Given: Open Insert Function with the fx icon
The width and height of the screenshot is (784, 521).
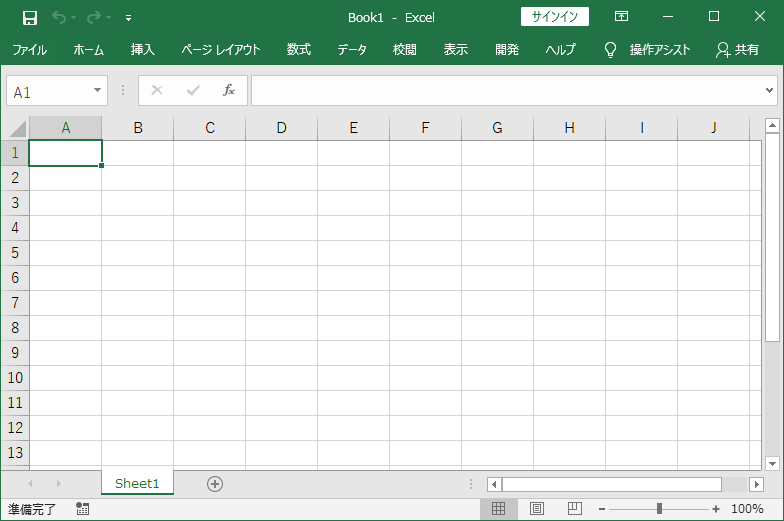Looking at the screenshot, I should click(229, 90).
